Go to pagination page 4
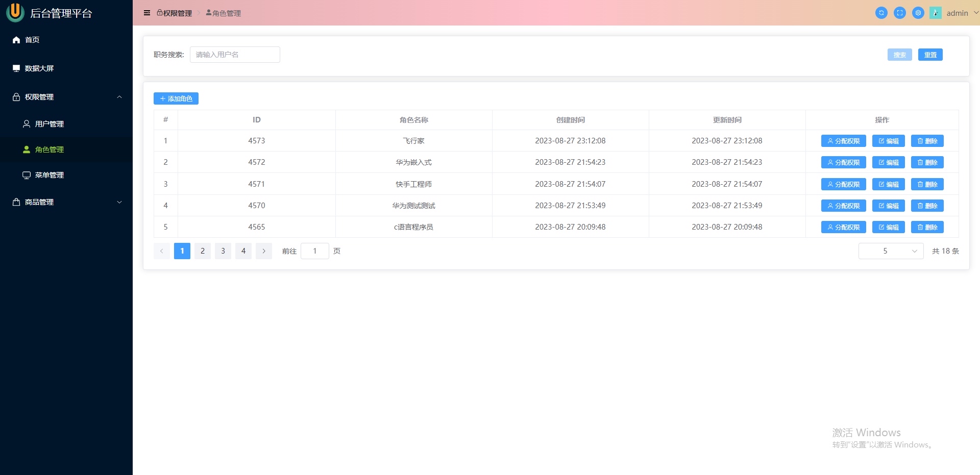The height and width of the screenshot is (475, 980). [x=243, y=251]
